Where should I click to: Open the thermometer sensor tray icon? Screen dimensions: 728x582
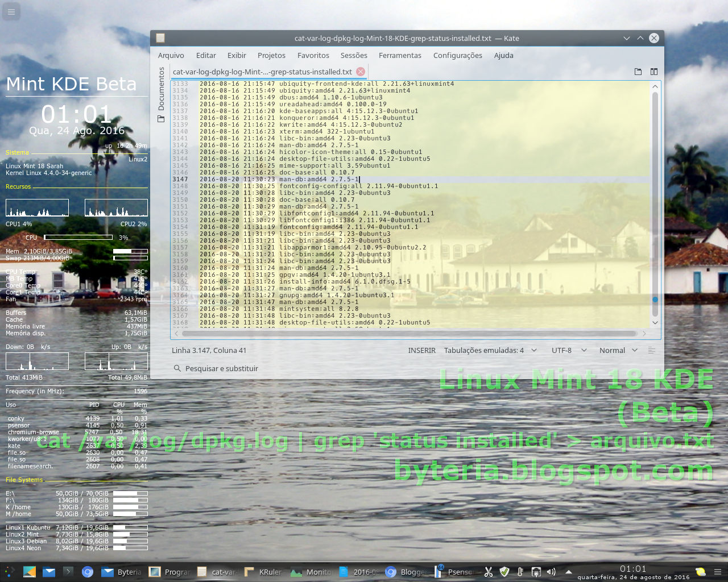[520, 572]
